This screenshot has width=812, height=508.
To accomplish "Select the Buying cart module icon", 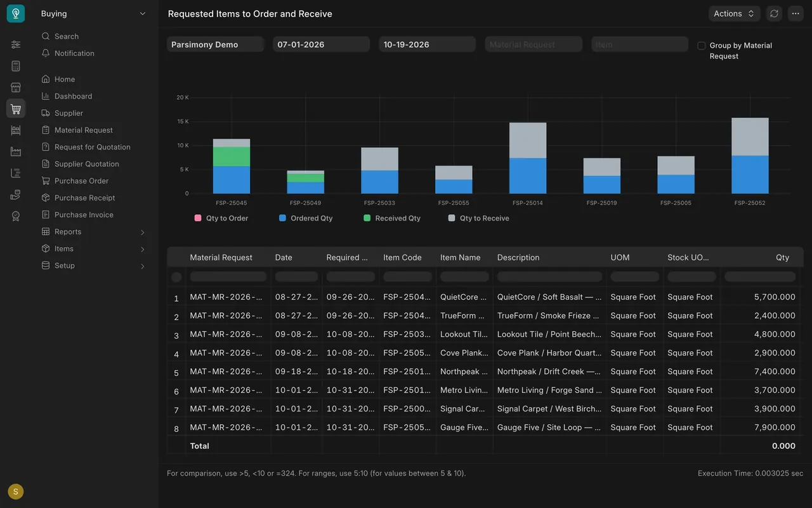I will [16, 109].
